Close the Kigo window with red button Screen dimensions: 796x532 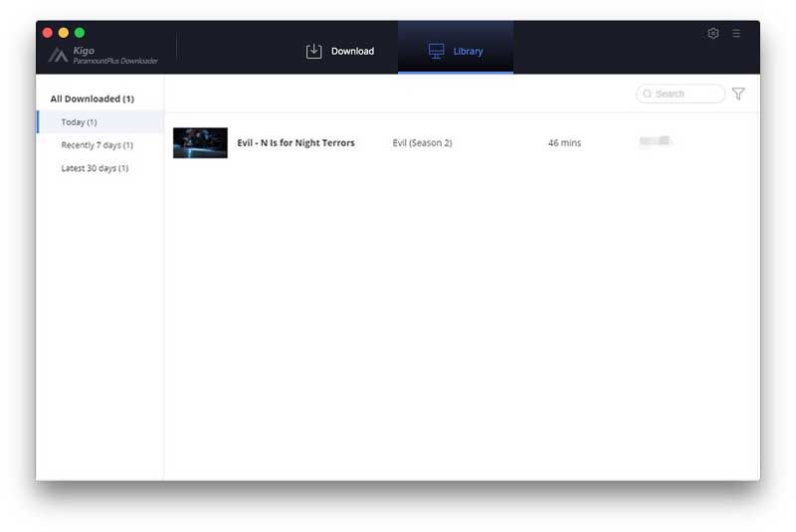click(x=47, y=33)
